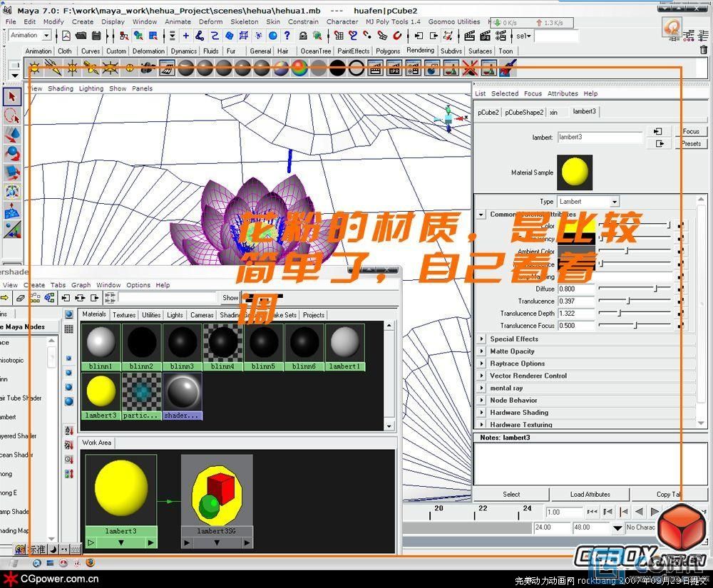Screen dimensions: 713x588
Task: Expand the Matte Opacity section
Action: (481, 351)
